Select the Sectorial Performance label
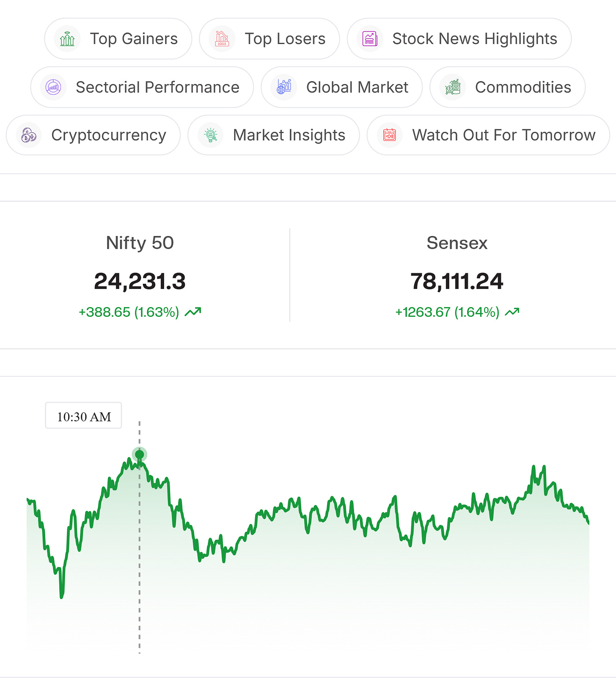The height and width of the screenshot is (678, 616). (x=157, y=87)
